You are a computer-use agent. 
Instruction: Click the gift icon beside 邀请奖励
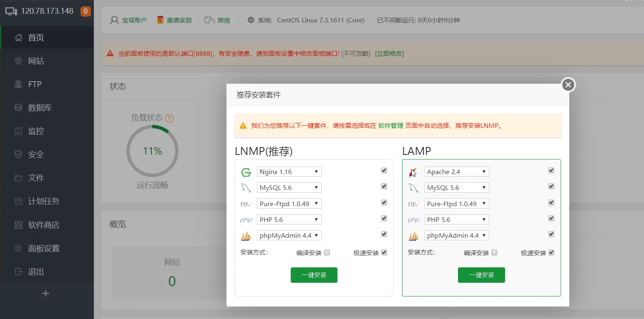tap(160, 20)
